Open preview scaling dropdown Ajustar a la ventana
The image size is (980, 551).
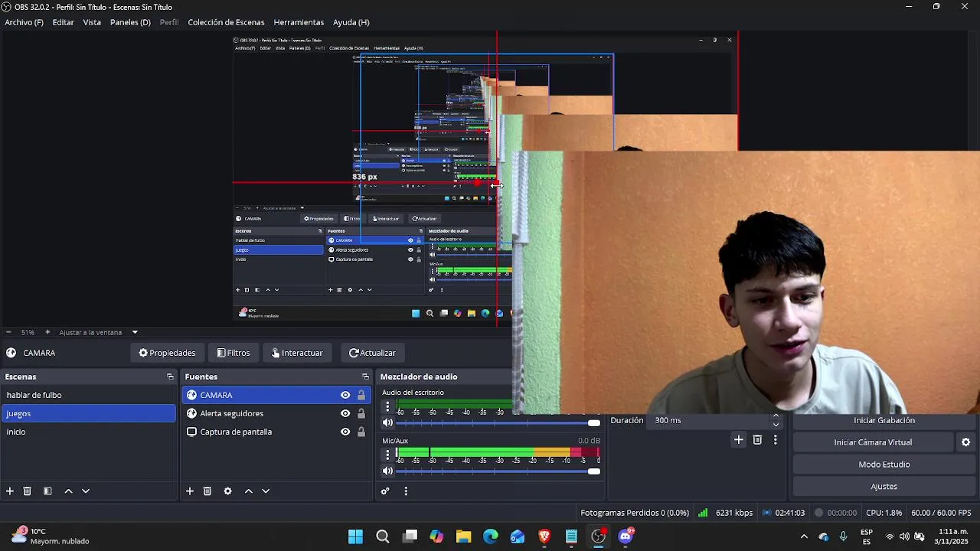99,332
